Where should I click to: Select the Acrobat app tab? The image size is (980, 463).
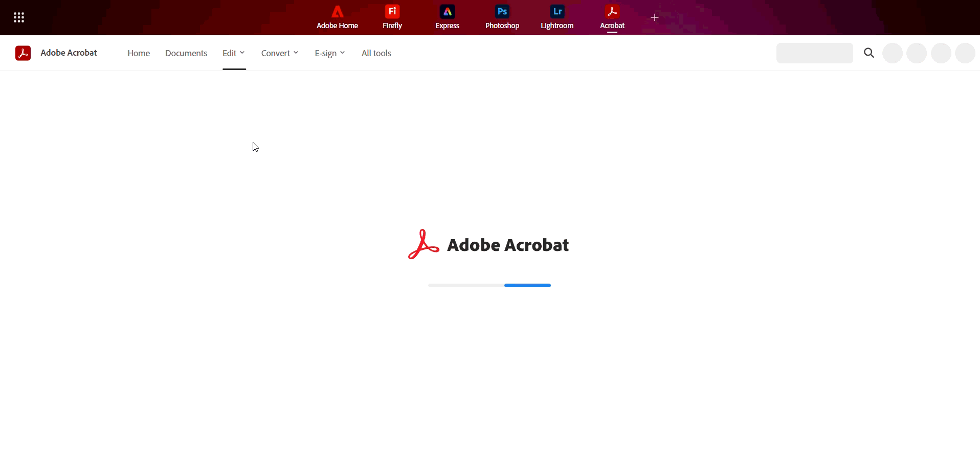612,17
